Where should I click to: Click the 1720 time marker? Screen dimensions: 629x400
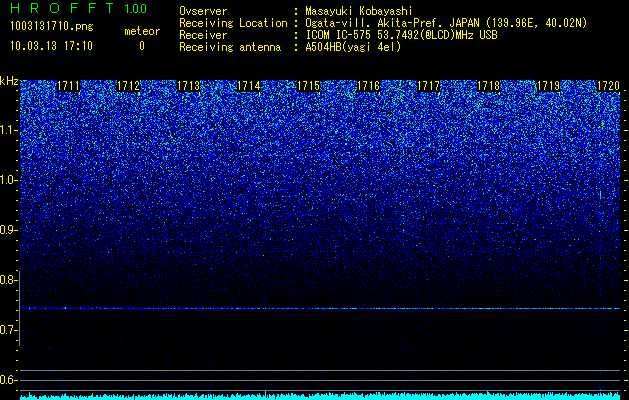(x=609, y=86)
